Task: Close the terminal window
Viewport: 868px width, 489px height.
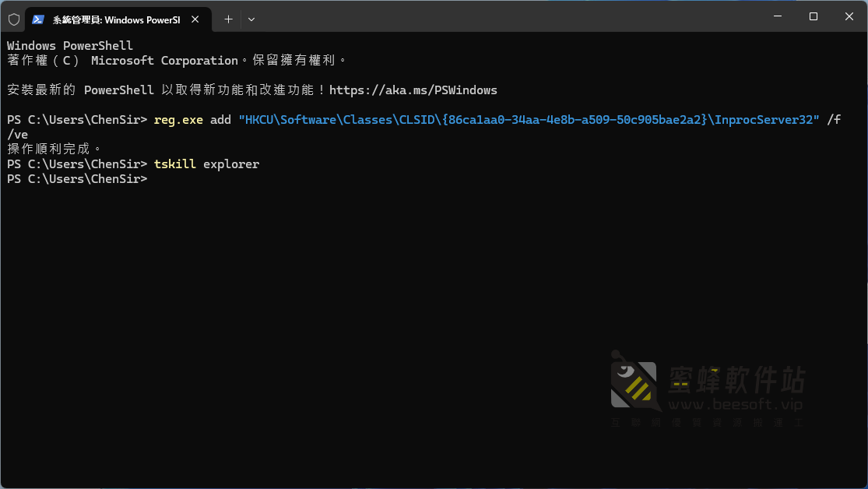Action: click(849, 16)
